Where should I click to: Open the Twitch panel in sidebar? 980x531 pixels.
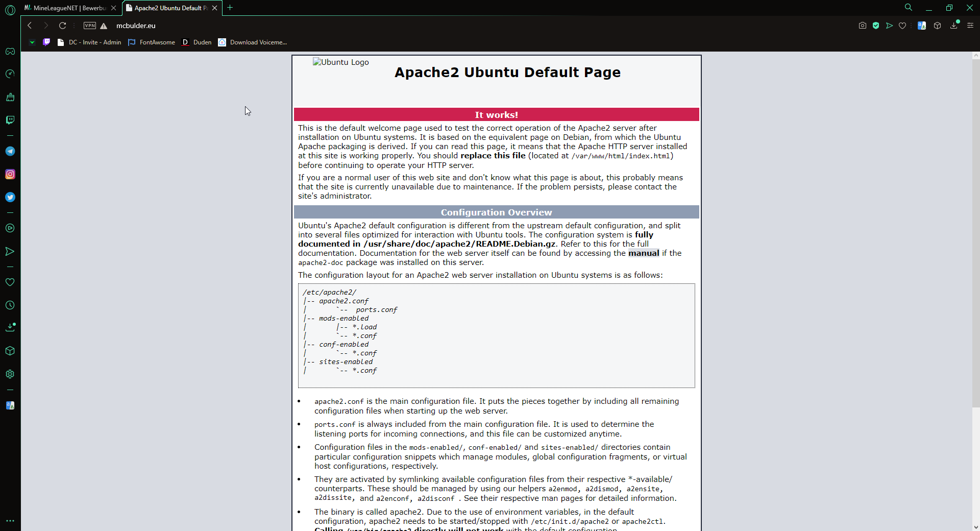coord(10,120)
